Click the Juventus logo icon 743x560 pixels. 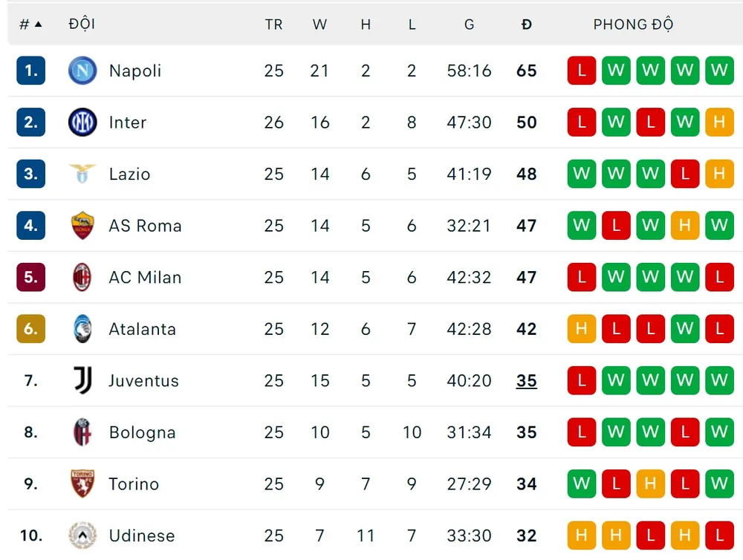coord(82,380)
